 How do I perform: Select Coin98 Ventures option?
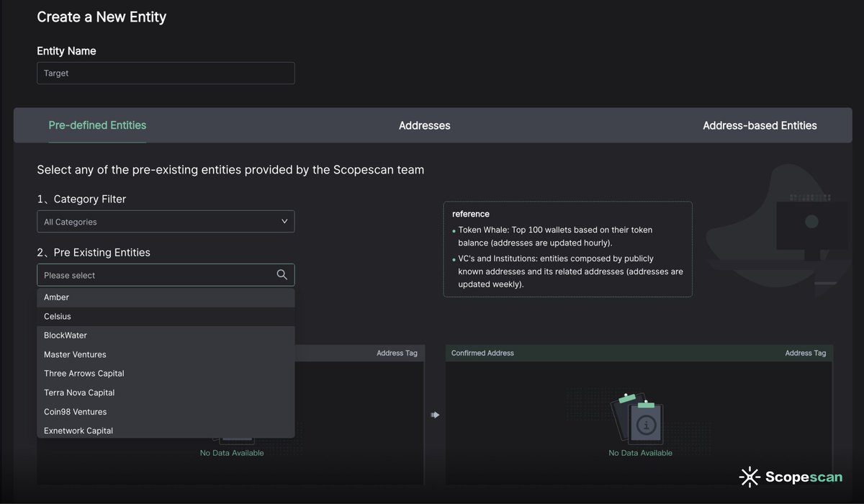(166, 412)
